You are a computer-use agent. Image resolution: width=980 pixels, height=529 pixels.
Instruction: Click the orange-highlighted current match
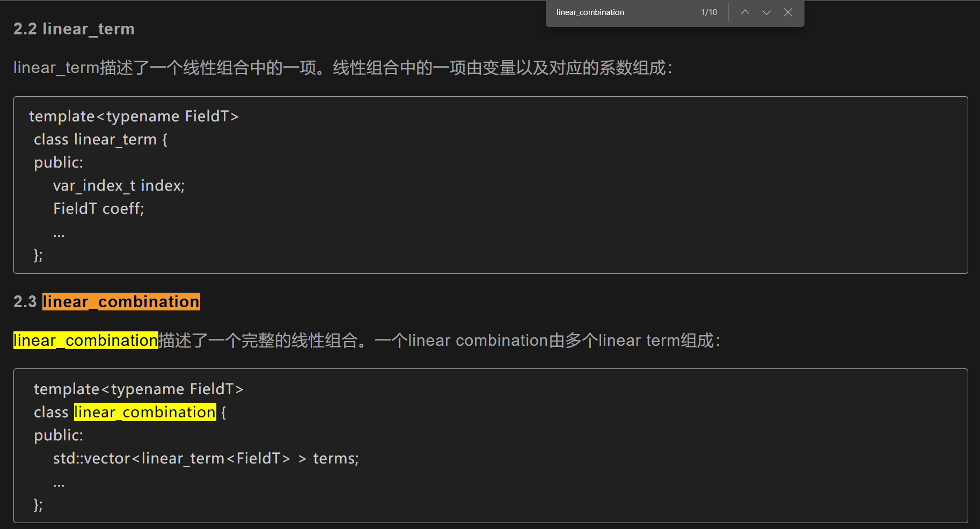pyautogui.click(x=121, y=302)
